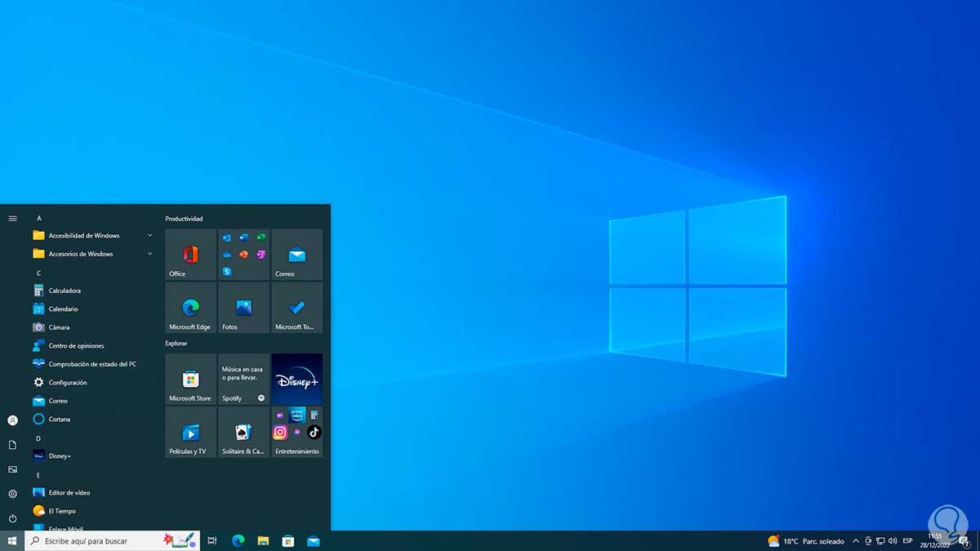Image resolution: width=980 pixels, height=551 pixels.
Task: Open Settings gear in Start sidebar
Action: [x=12, y=494]
